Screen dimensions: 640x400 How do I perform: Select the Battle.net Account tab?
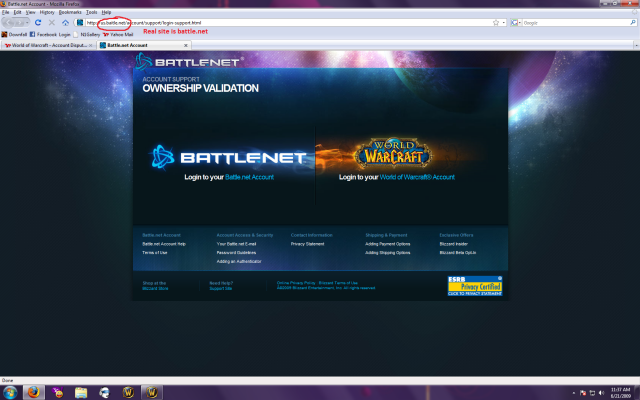click(x=141, y=45)
